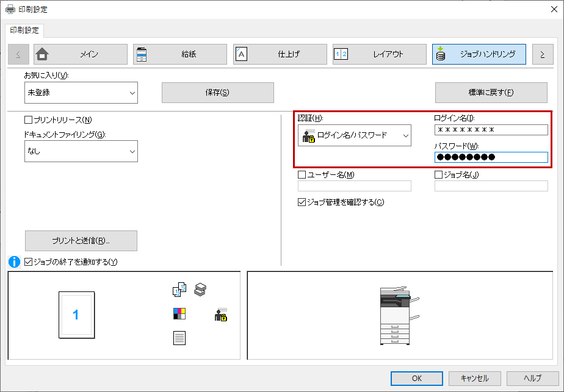This screenshot has width=564, height=392.
Task: Open the 認証 dropdown showing ログイン名/パスワード
Action: click(355, 135)
